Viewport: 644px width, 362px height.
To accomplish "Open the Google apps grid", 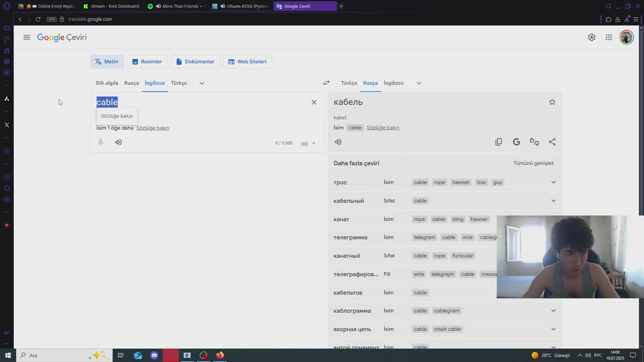I will tap(609, 37).
